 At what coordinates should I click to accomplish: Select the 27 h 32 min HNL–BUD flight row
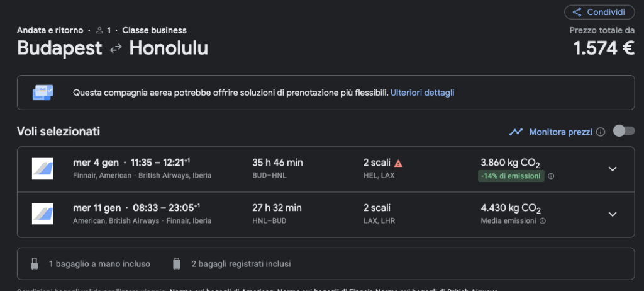[x=326, y=214]
